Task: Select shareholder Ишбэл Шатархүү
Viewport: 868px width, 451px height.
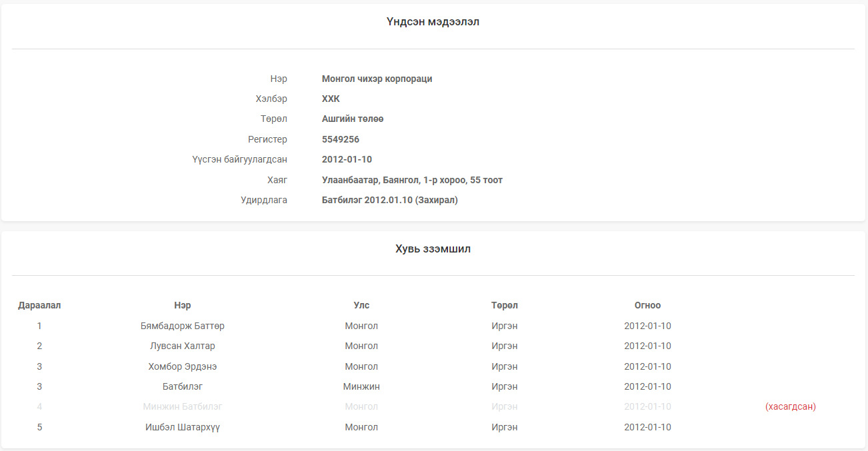Action: point(182,427)
